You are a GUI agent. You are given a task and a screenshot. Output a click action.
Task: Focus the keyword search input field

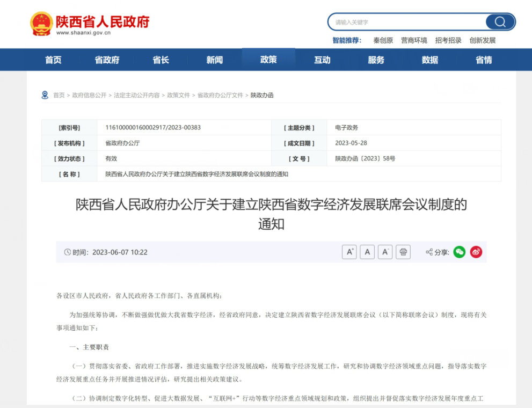point(407,22)
